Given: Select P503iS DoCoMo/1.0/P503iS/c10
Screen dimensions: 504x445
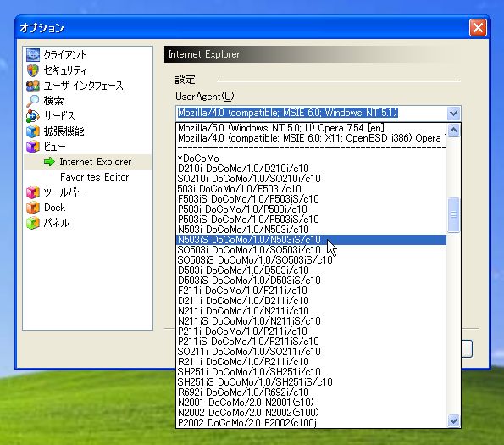Looking at the screenshot, I should click(x=311, y=220).
